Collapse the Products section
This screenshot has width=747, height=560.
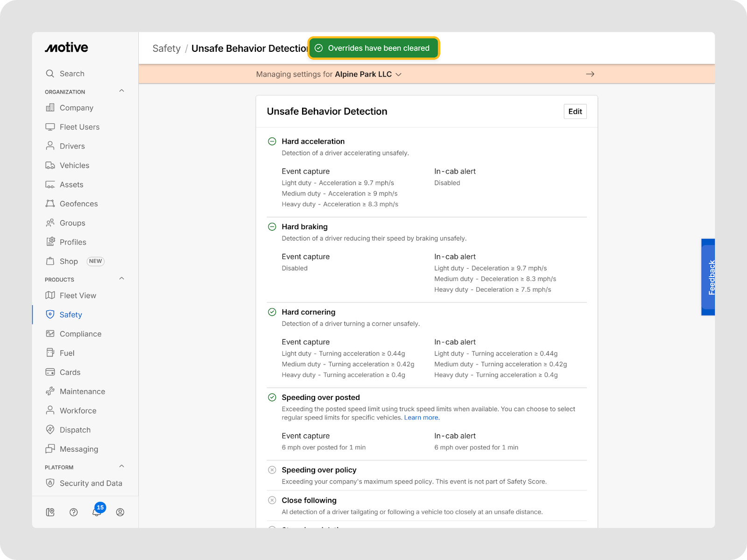121,279
